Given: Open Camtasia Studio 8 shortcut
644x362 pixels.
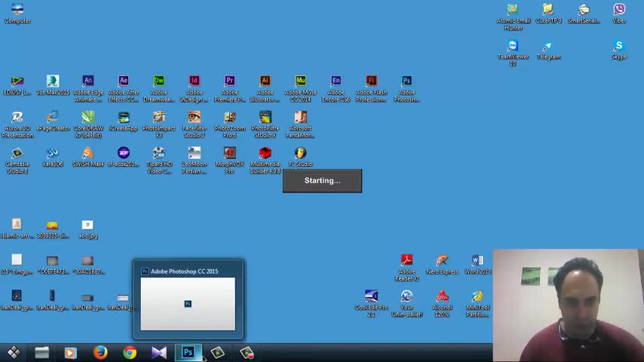Looking at the screenshot, I should click(x=17, y=160).
